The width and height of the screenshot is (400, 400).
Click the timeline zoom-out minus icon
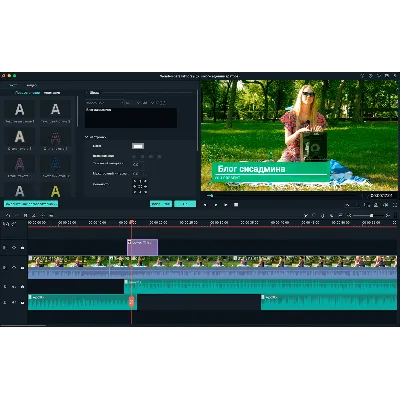[349, 216]
